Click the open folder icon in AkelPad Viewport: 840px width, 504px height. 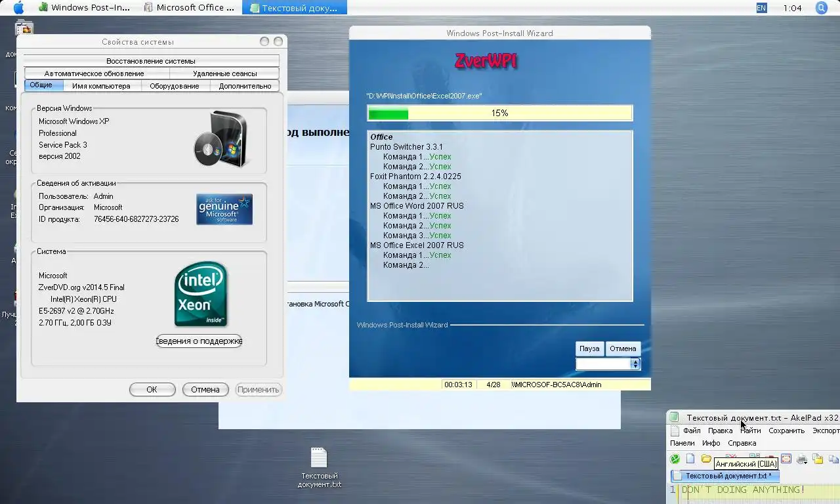click(x=706, y=459)
